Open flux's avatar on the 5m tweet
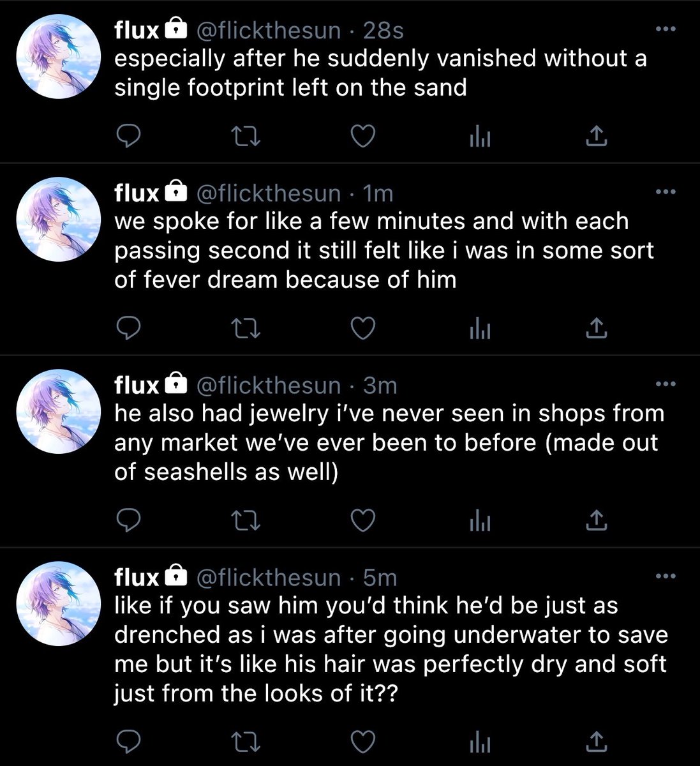This screenshot has height=766, width=700. click(x=58, y=604)
